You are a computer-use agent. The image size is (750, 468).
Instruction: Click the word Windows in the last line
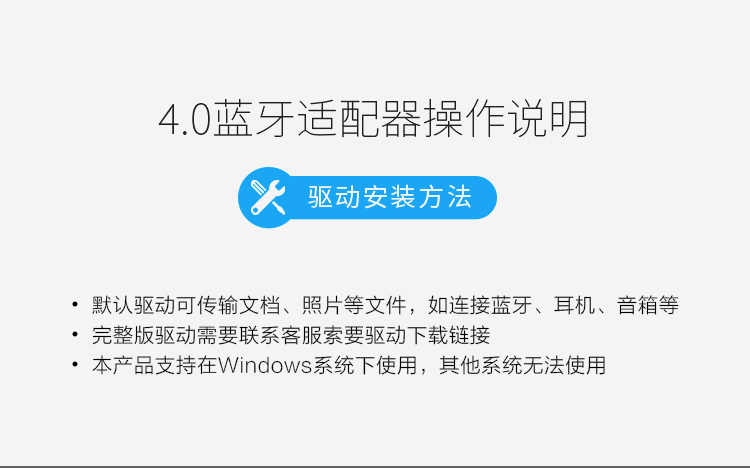coord(265,365)
